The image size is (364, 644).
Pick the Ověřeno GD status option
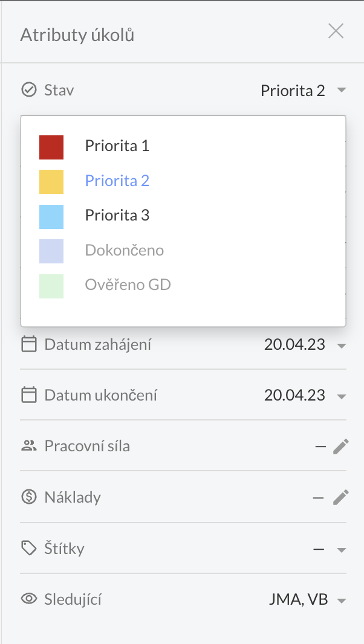pyautogui.click(x=128, y=285)
